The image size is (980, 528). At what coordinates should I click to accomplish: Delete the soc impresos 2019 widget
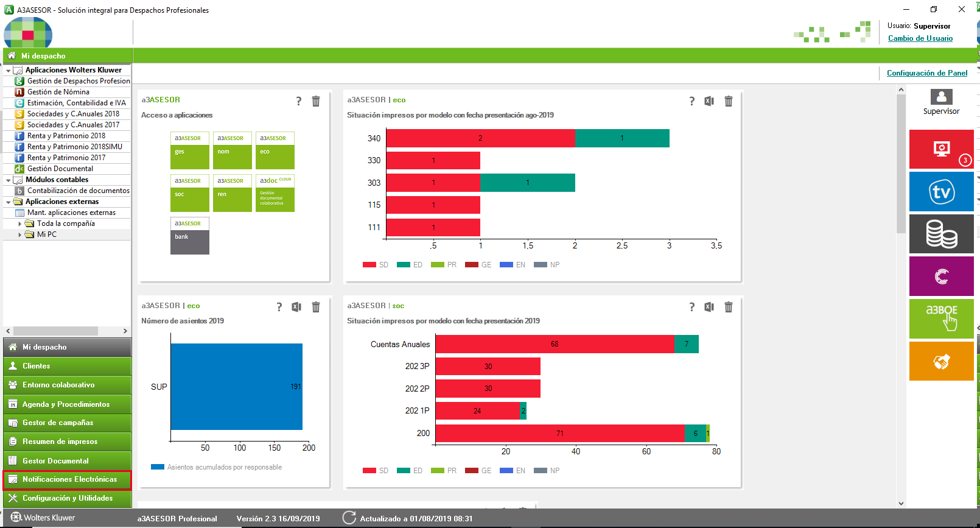729,307
